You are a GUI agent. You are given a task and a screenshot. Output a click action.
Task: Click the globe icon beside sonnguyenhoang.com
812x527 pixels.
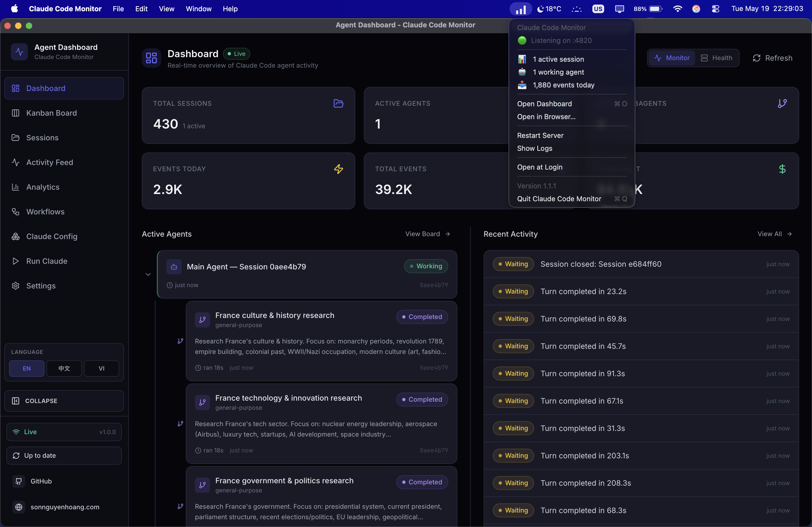tap(19, 507)
